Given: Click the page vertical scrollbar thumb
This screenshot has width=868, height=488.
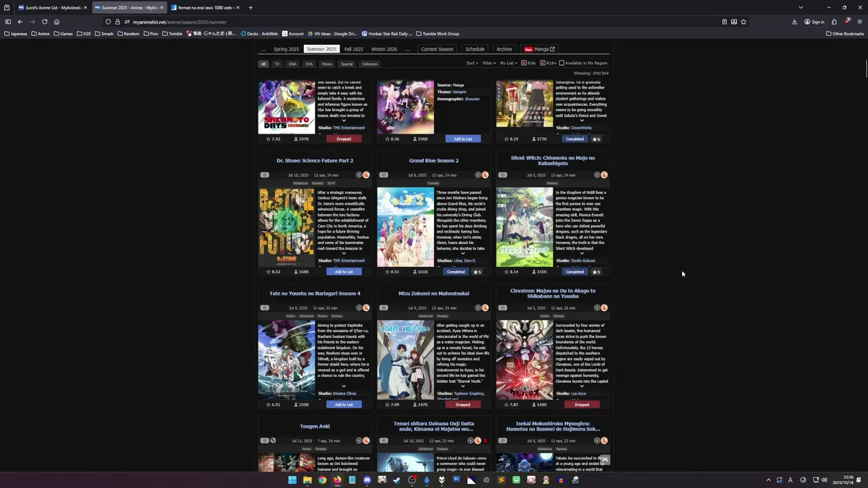Looking at the screenshot, I should (865, 69).
